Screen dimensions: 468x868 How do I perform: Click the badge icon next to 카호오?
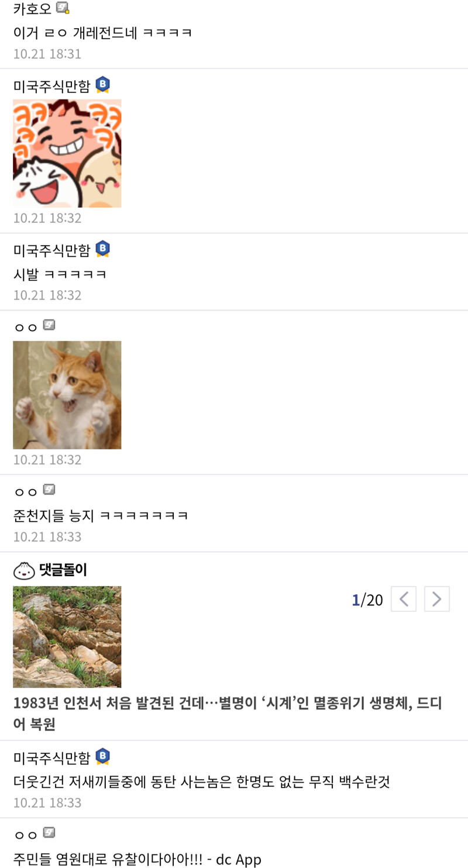(63, 8)
